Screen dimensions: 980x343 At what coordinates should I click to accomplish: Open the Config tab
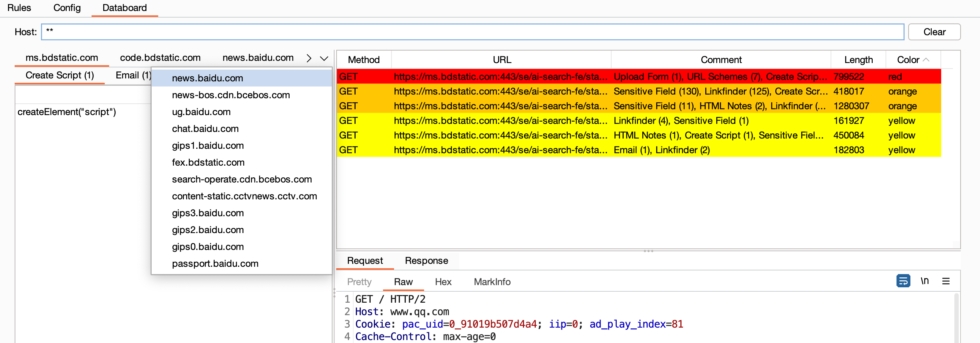click(67, 8)
